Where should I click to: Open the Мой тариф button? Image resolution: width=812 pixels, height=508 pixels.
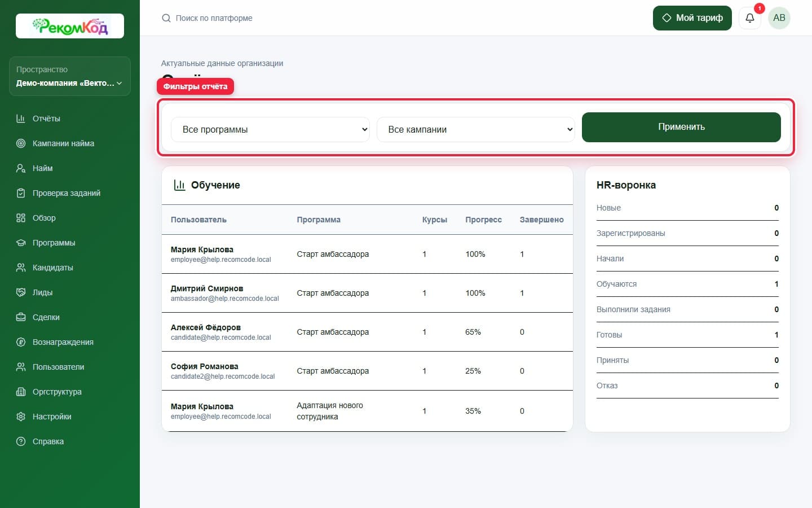(x=692, y=18)
